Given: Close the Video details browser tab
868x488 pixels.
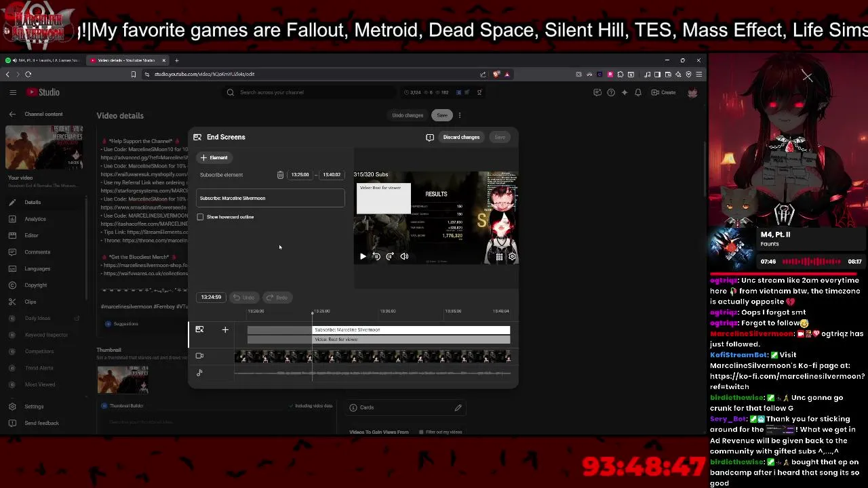Looking at the screenshot, I should pyautogui.click(x=163, y=60).
